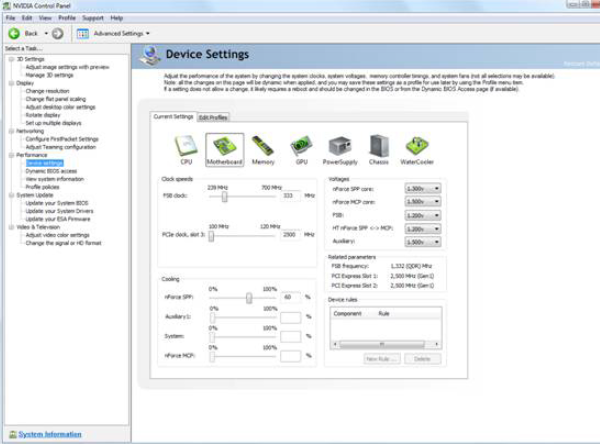Select Change resolution
Image resolution: width=600 pixels, height=444 pixels.
point(47,91)
